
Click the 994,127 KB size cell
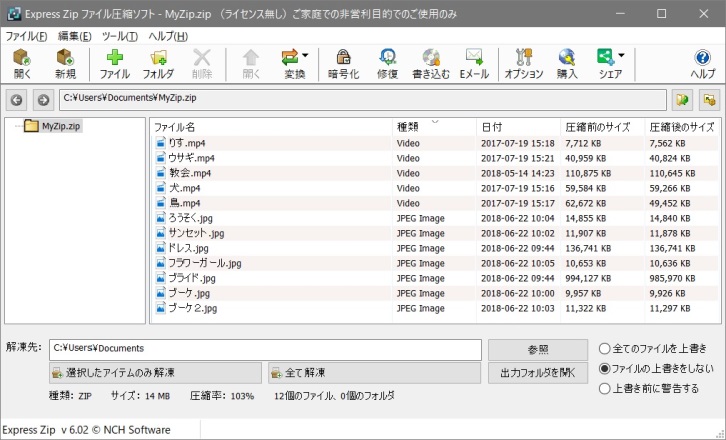coord(588,278)
